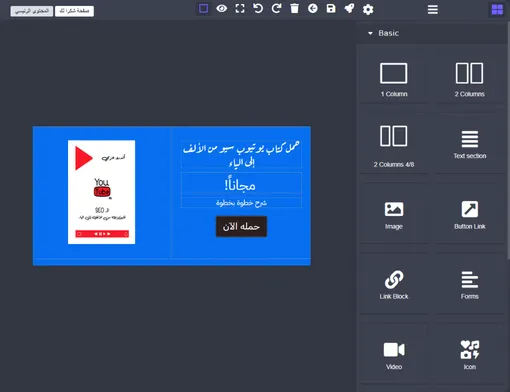Click the eye preview icon
Image resolution: width=510 pixels, height=392 pixels.
222,9
